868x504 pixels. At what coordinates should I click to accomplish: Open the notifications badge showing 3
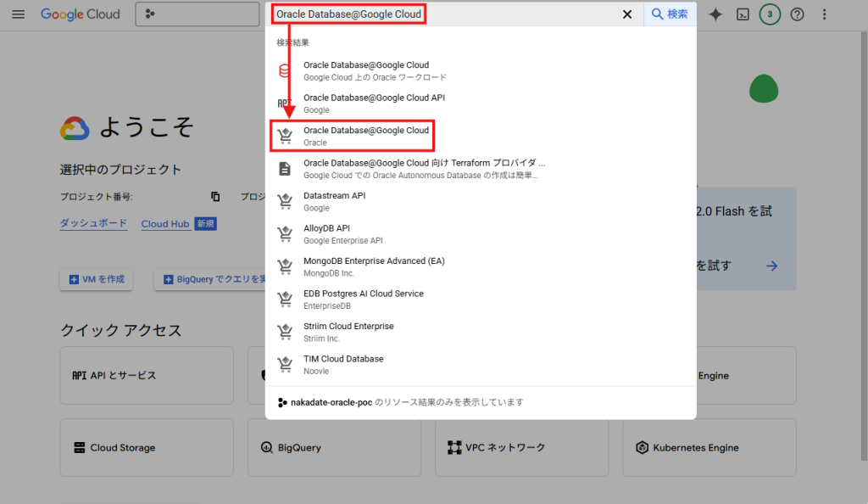770,14
